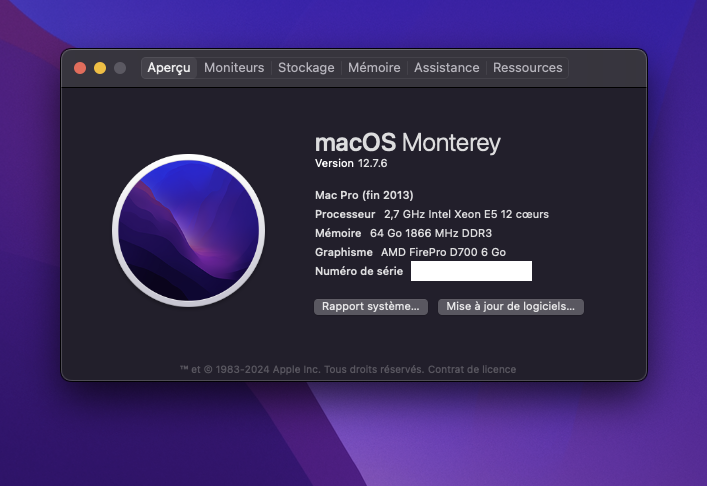Click the AMD FirePro D700 6 Go value
The height and width of the screenshot is (486, 707).
(443, 252)
